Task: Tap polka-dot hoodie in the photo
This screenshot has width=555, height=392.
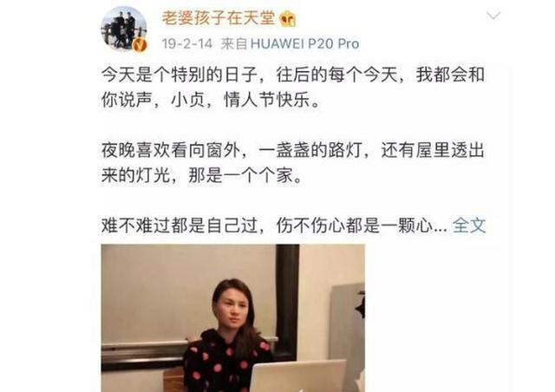Action: [225, 361]
